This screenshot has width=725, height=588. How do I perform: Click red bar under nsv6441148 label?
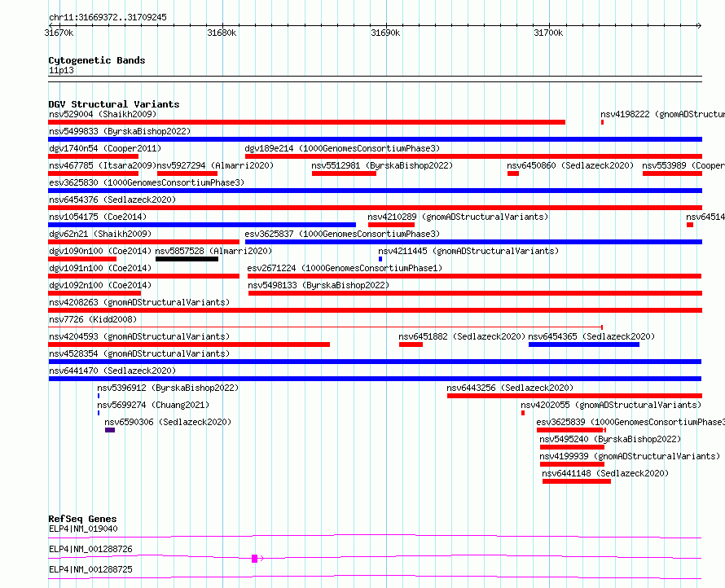click(577, 481)
